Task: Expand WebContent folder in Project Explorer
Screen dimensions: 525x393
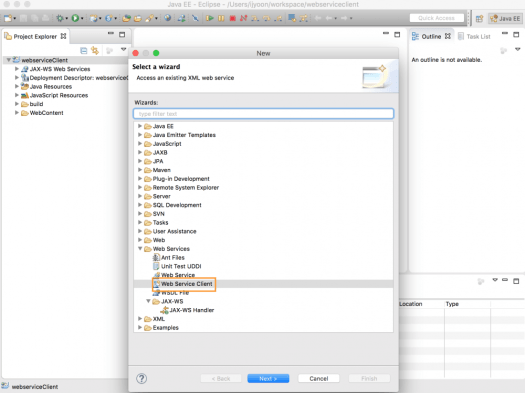Action: [16, 112]
